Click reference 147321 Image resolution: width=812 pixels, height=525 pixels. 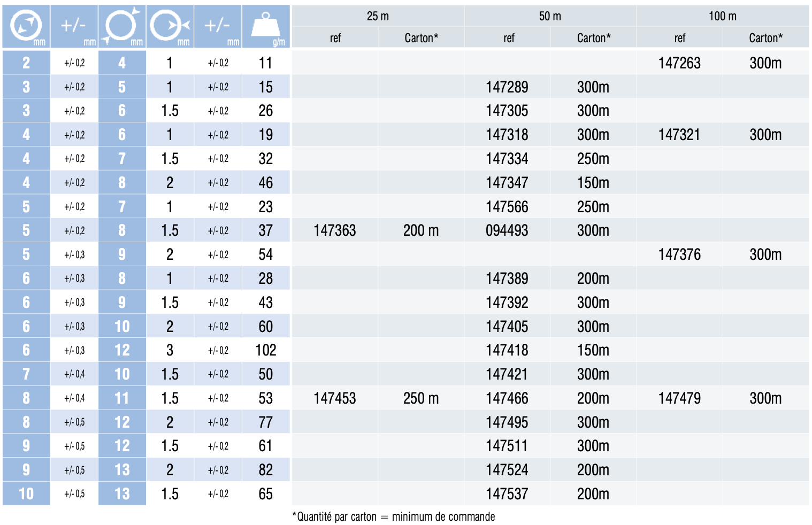679,135
